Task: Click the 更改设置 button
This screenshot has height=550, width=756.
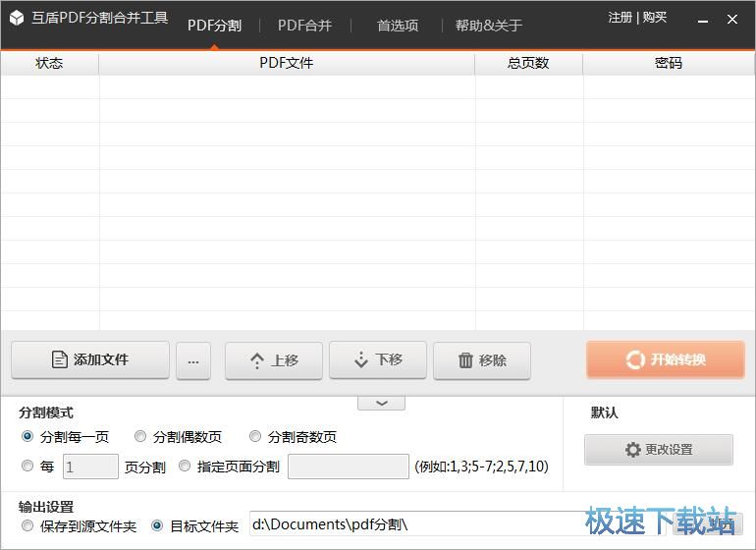Action: click(x=659, y=450)
